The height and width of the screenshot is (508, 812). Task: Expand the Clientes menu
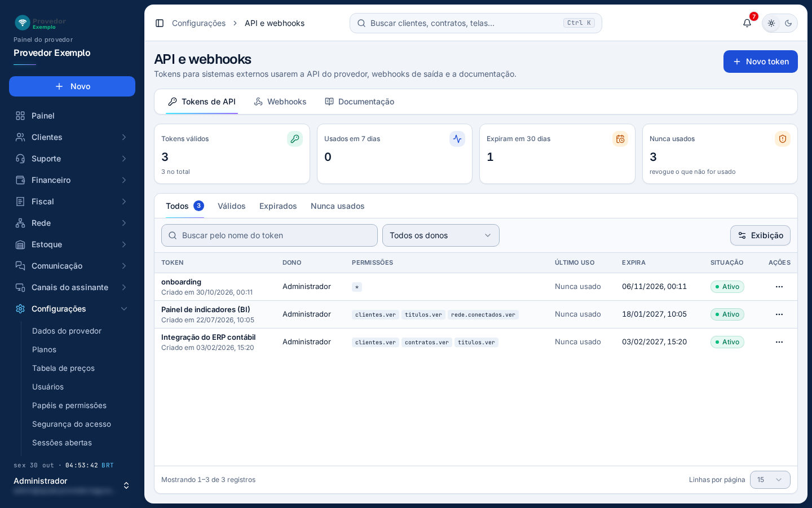[72, 137]
